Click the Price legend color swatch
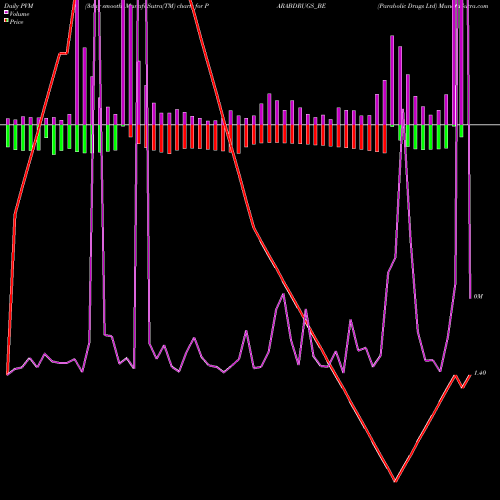This screenshot has height=500, width=500. click(6, 21)
